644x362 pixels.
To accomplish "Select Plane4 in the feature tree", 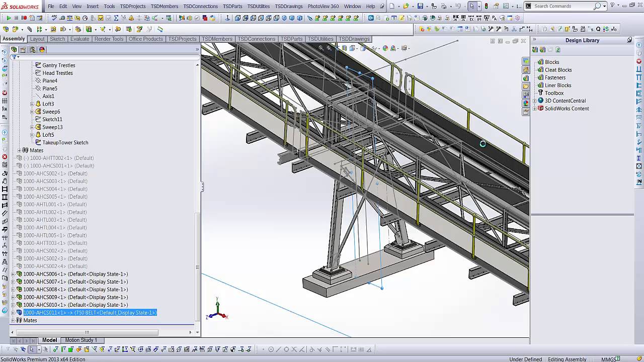I will (50, 81).
